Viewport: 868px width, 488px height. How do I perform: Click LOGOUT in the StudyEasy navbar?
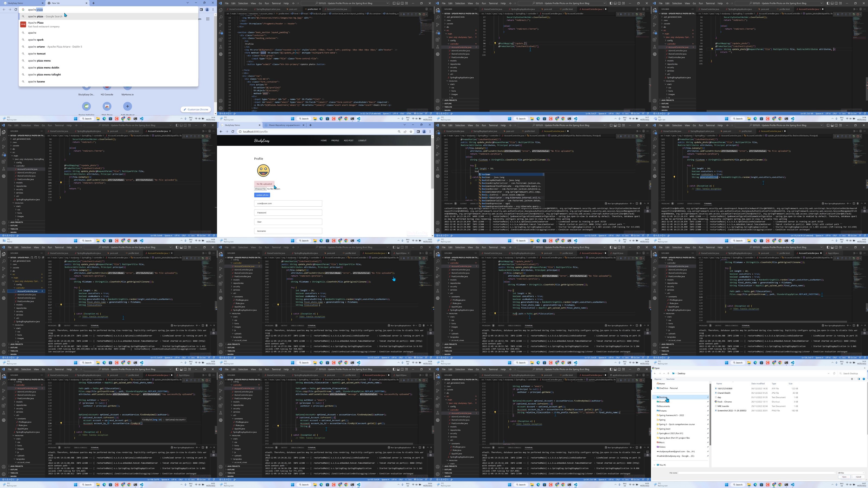coord(362,140)
